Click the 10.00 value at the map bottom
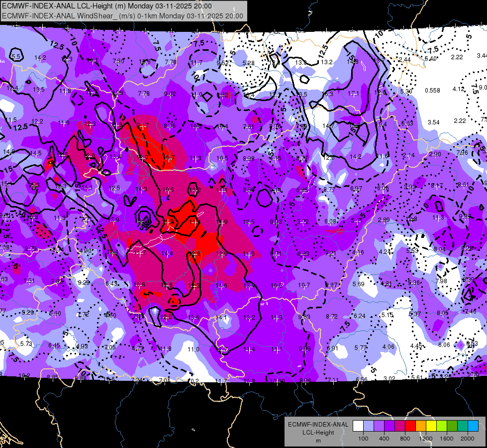Image resolution: width=487 pixels, height=448 pixels. (277, 381)
